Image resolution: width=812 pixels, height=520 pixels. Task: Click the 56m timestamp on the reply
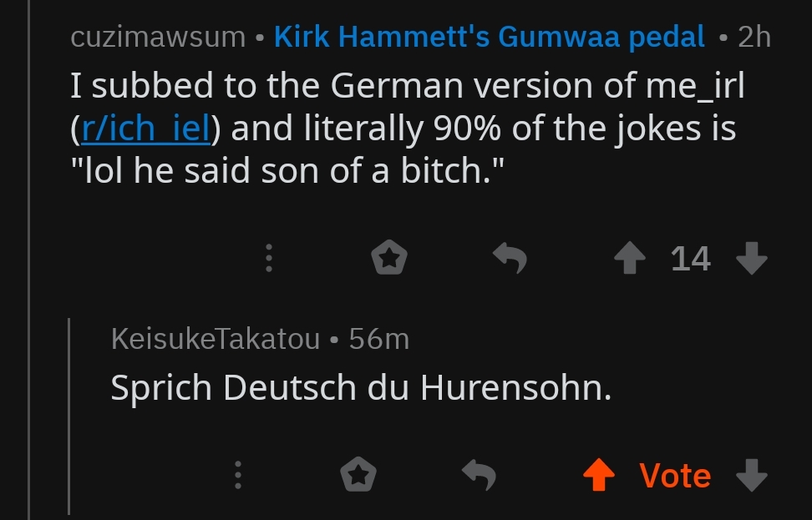tap(379, 339)
